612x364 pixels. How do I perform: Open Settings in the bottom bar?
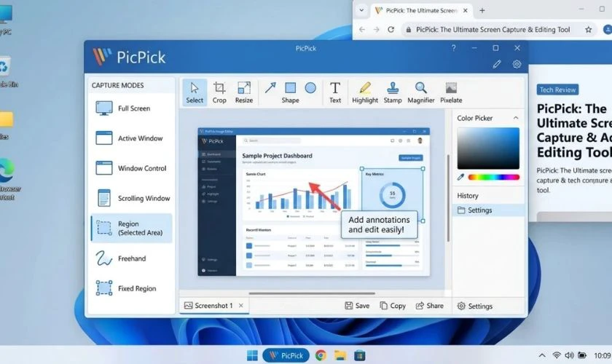(474, 306)
